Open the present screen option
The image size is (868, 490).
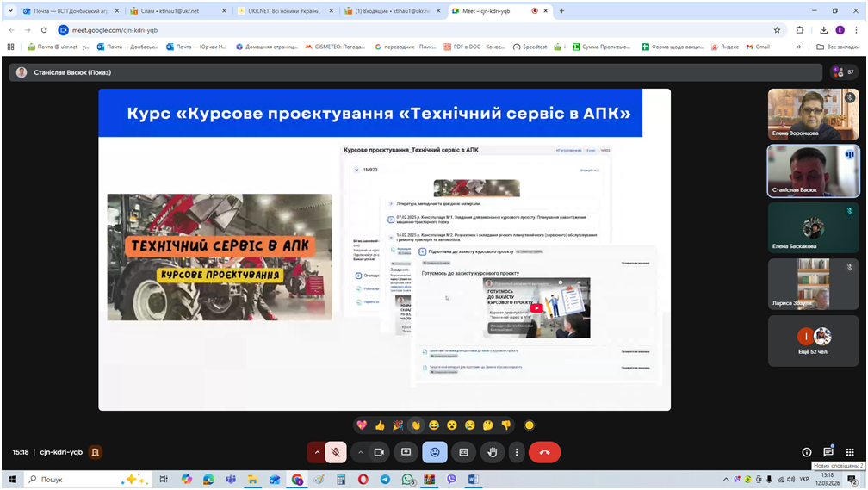coord(406,452)
